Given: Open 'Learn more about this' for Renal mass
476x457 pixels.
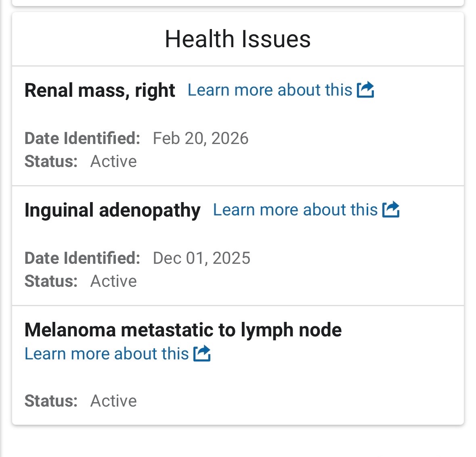Looking at the screenshot, I should (x=270, y=90).
